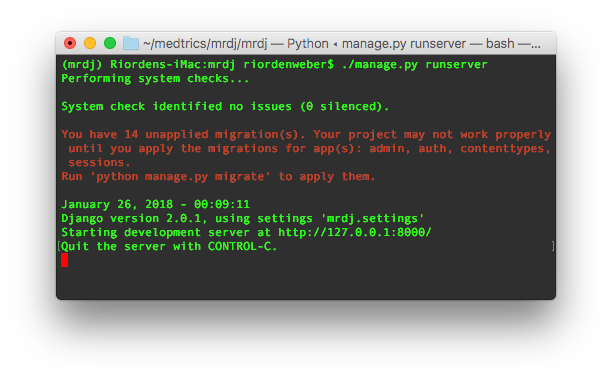Click the './manage.py runserver' command text
612x380 pixels.
click(x=415, y=65)
